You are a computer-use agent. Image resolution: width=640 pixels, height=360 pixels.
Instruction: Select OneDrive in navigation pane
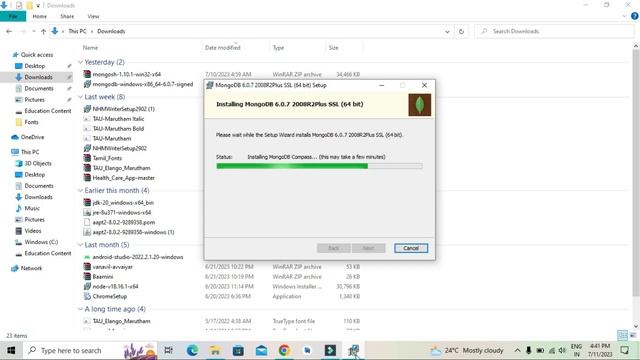[x=32, y=137]
